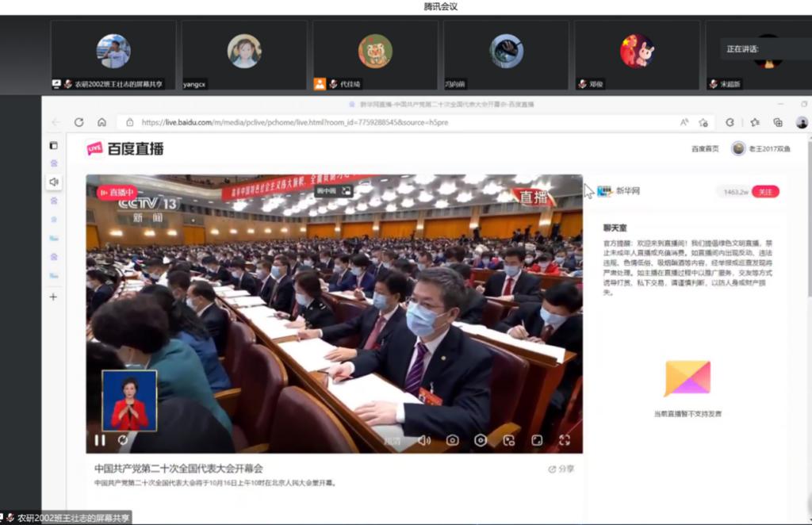Click the red 关注 follow button
Viewport: 812px width, 525px height.
[765, 191]
